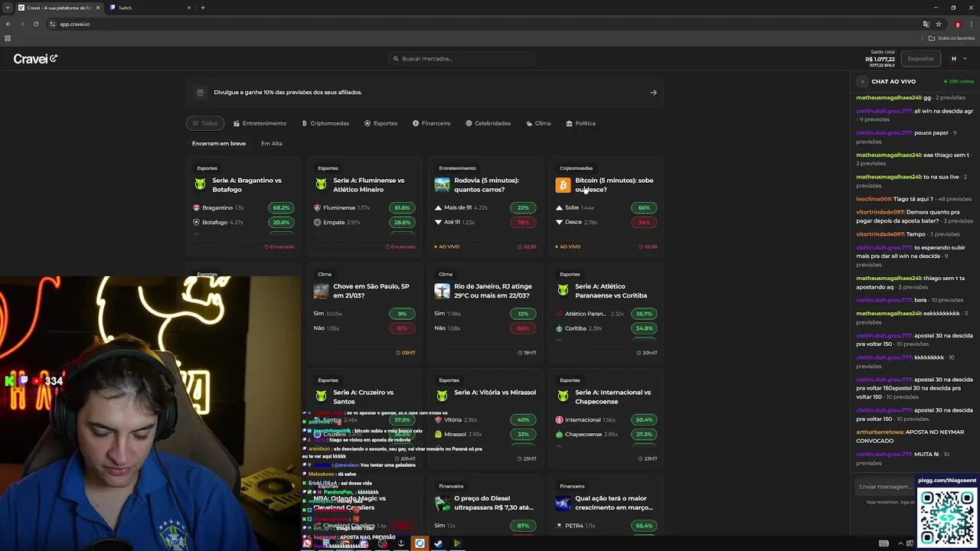Click the Enviar mensagem chat input
This screenshot has height=551, width=980.
[885, 487]
